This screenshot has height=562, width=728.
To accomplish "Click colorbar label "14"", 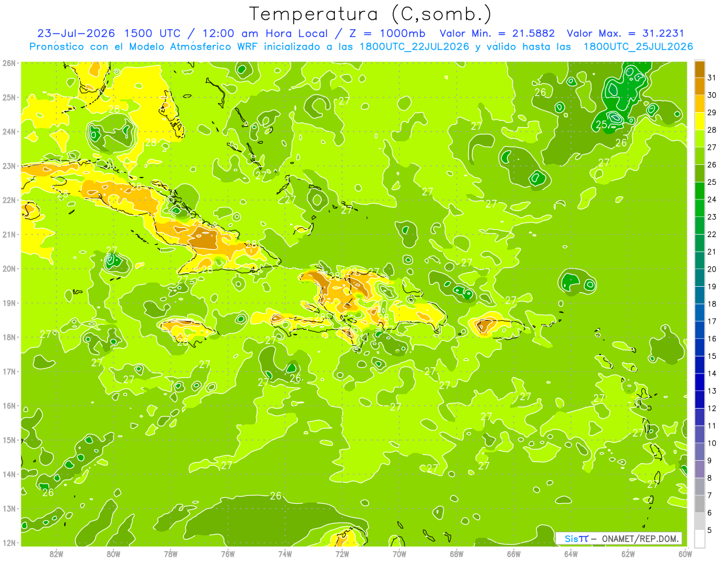I will point(712,373).
